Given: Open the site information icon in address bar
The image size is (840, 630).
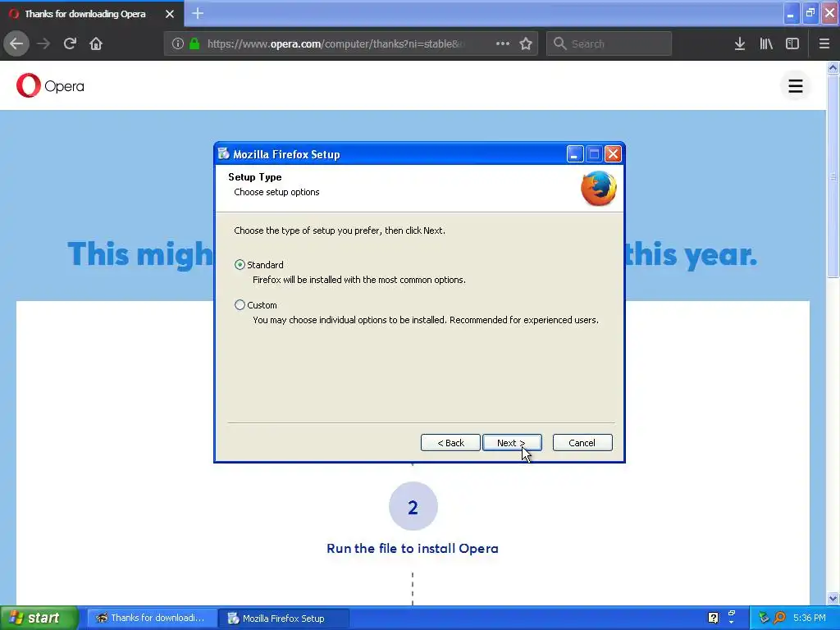Looking at the screenshot, I should click(178, 43).
